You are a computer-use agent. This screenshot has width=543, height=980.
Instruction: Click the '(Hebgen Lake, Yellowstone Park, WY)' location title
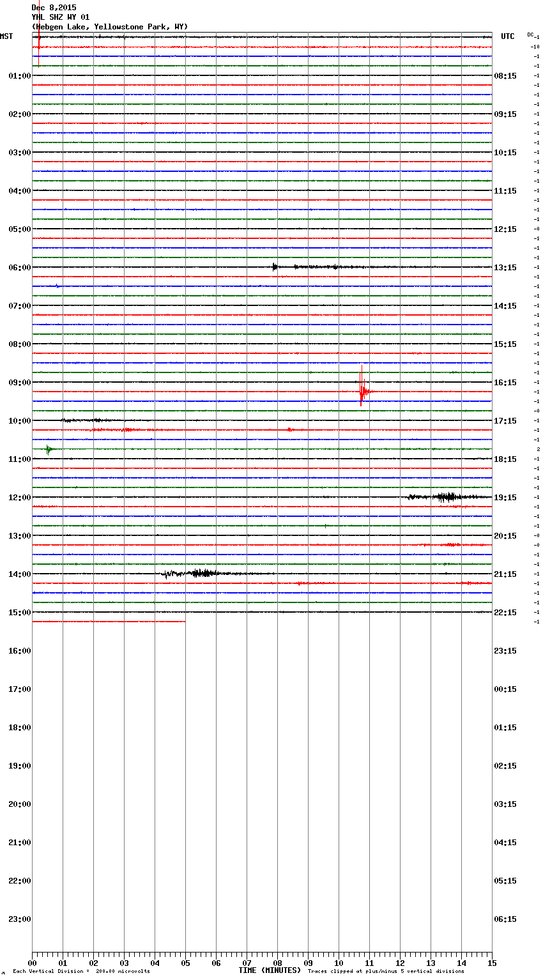(x=110, y=27)
